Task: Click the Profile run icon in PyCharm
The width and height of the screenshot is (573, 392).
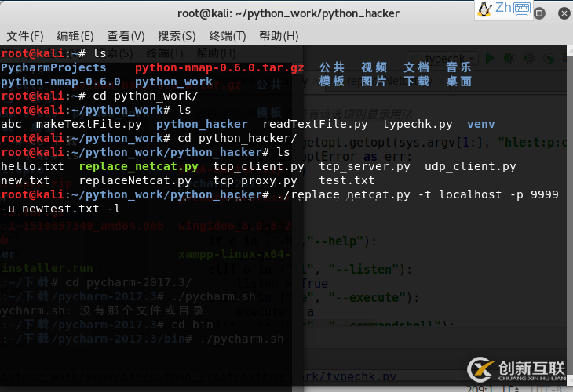Action: pyautogui.click(x=549, y=58)
